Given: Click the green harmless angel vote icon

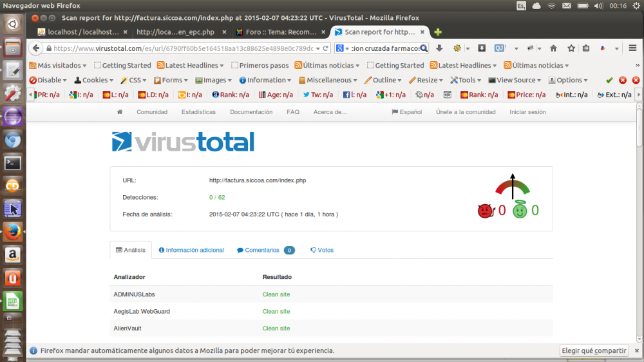Looking at the screenshot, I should click(520, 209).
